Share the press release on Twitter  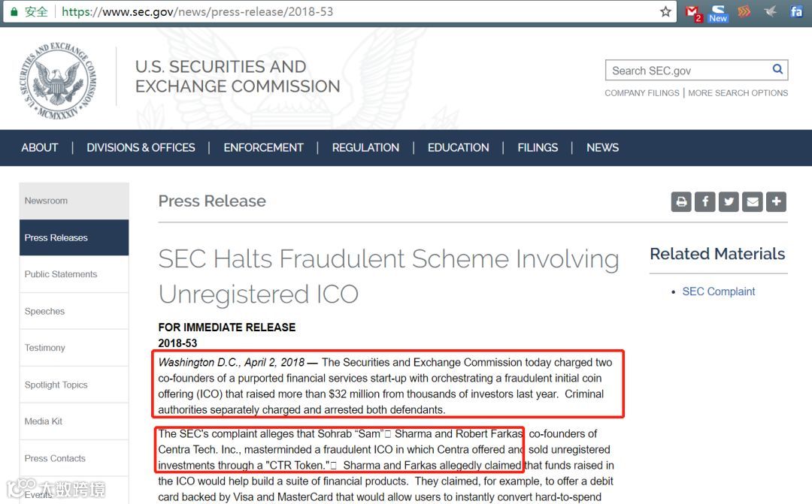point(729,201)
